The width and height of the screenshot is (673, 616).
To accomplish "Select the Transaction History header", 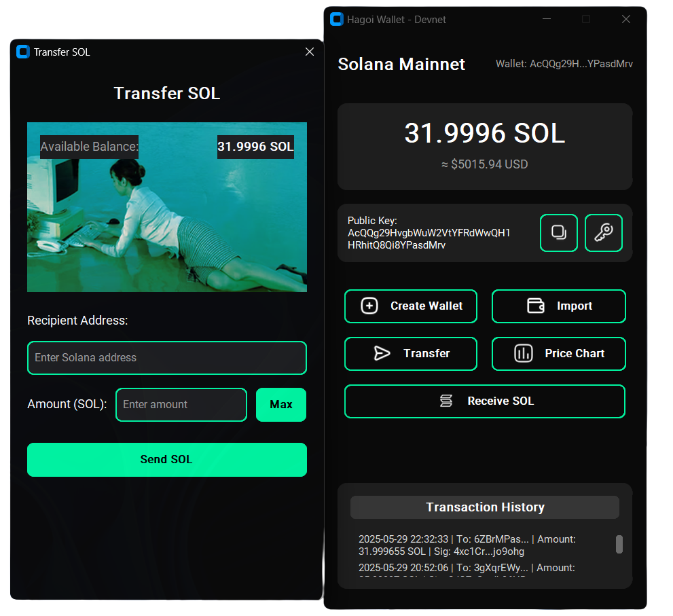I will click(x=485, y=507).
